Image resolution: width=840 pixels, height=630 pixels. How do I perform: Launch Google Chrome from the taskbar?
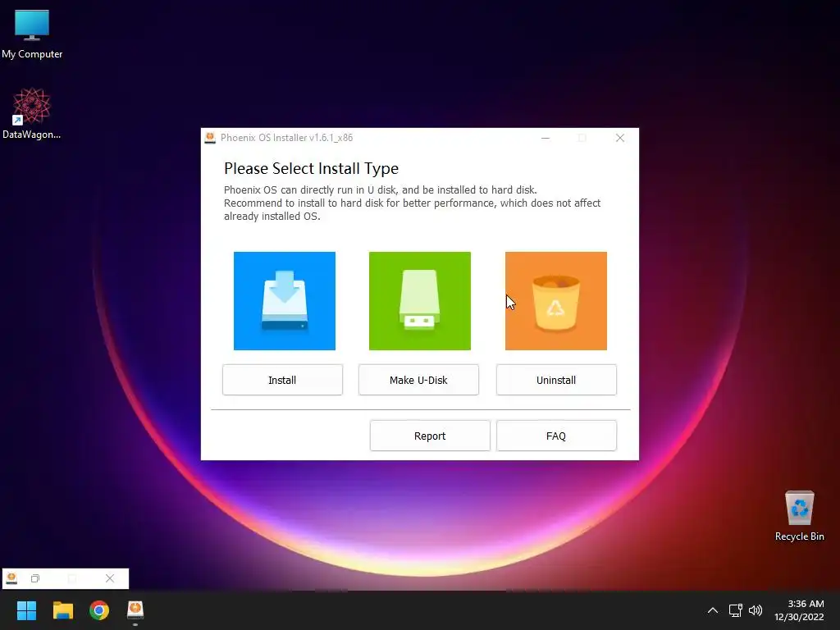click(99, 610)
